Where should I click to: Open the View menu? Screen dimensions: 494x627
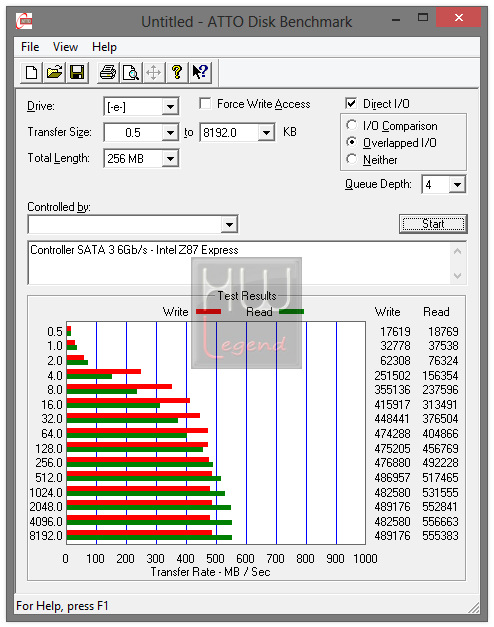pyautogui.click(x=65, y=47)
